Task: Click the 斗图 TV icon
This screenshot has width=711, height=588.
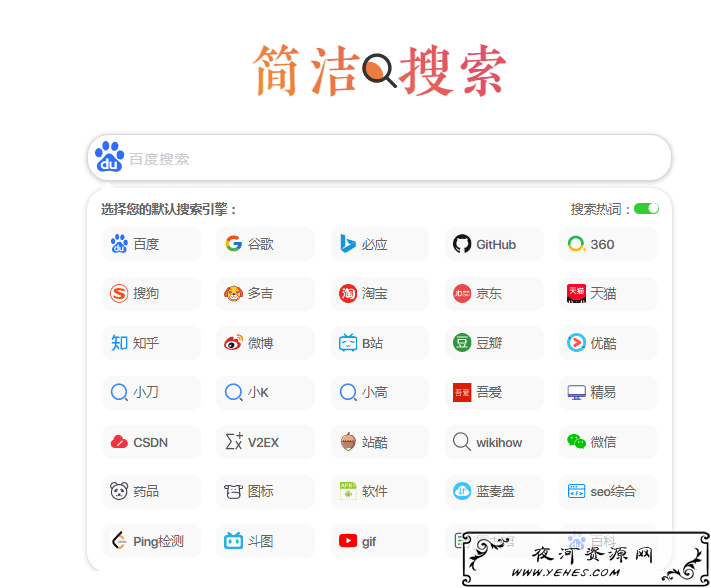Action: (234, 540)
